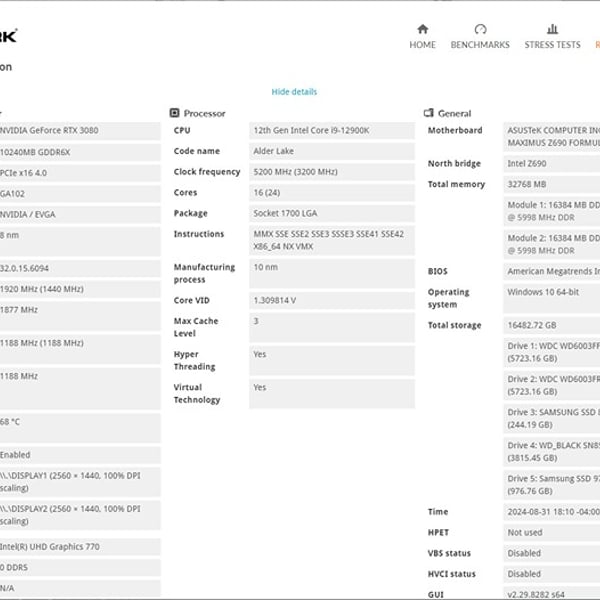Click the DISPLAY2 2560 × 1440 entry
This screenshot has height=600, width=600.
point(80,515)
